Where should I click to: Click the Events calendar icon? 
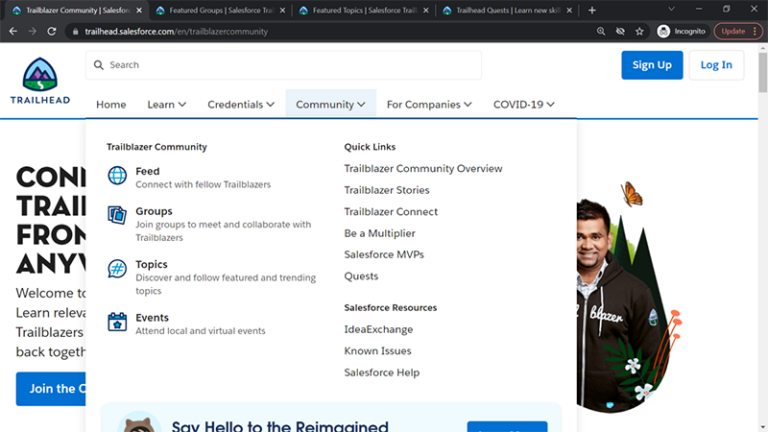tap(117, 322)
